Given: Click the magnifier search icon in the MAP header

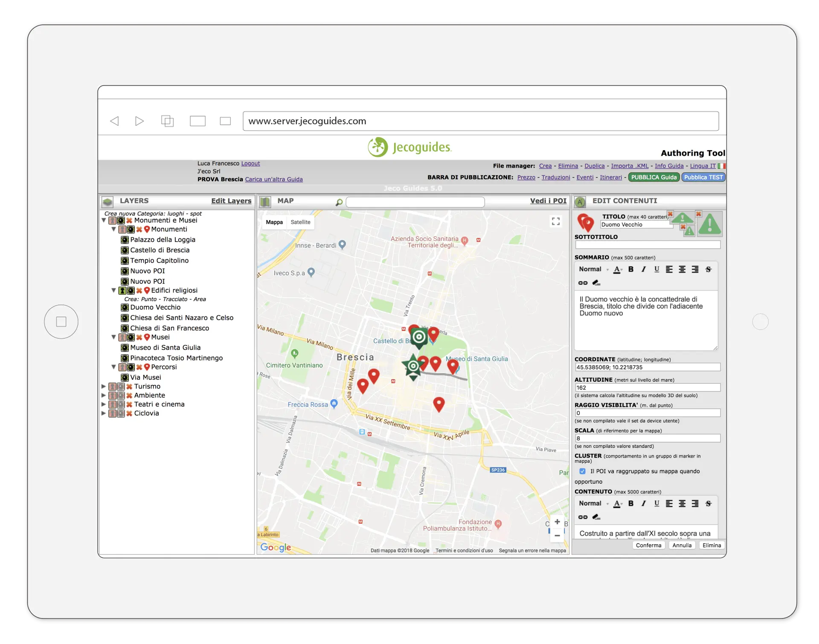Looking at the screenshot, I should click(x=339, y=202).
